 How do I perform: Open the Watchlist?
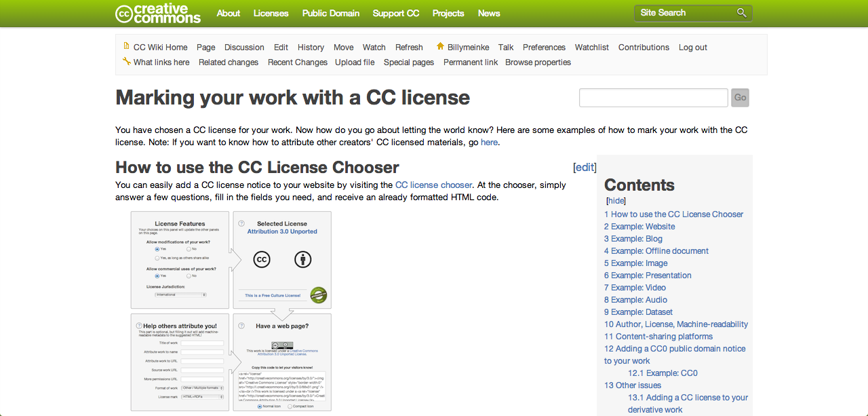(x=592, y=48)
